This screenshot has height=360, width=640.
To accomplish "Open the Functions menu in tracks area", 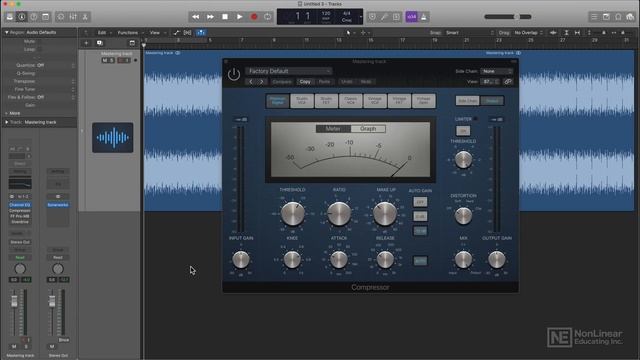I will point(128,33).
